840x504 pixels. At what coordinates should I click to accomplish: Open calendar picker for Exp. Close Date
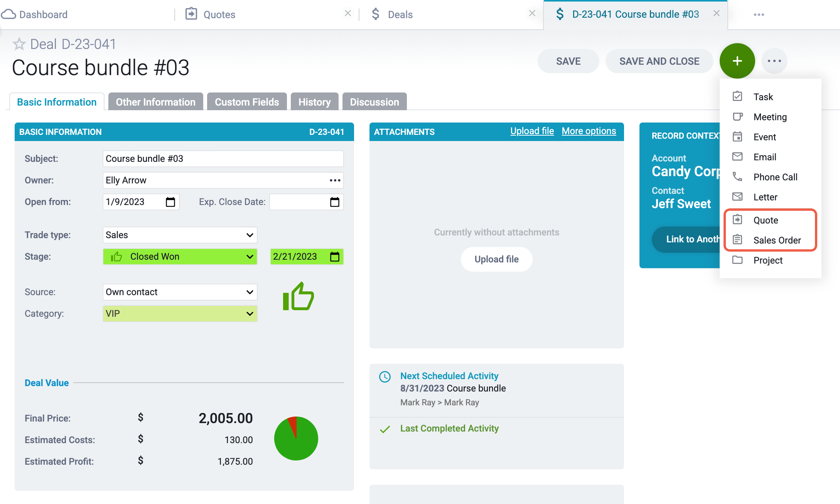tap(334, 202)
